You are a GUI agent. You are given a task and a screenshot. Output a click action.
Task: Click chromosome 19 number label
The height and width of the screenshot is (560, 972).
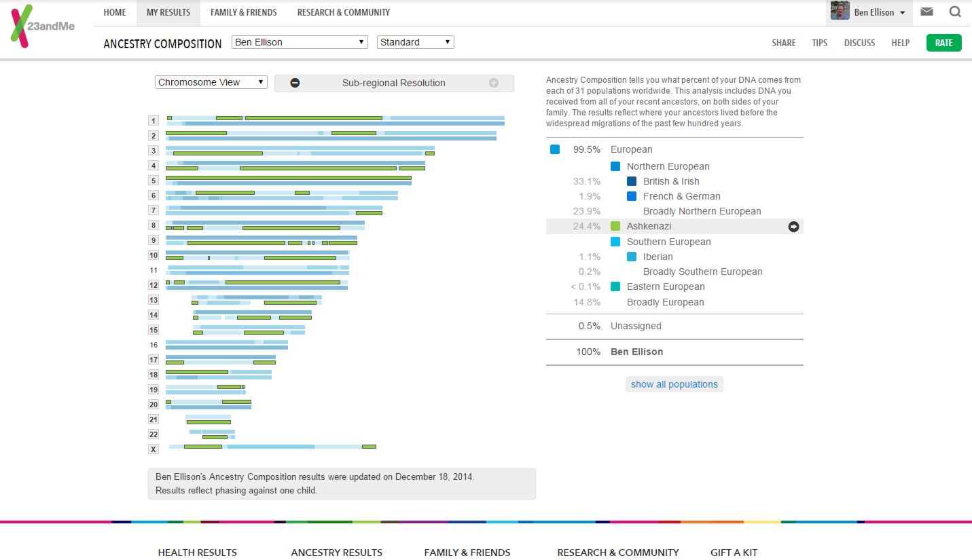[x=154, y=390]
